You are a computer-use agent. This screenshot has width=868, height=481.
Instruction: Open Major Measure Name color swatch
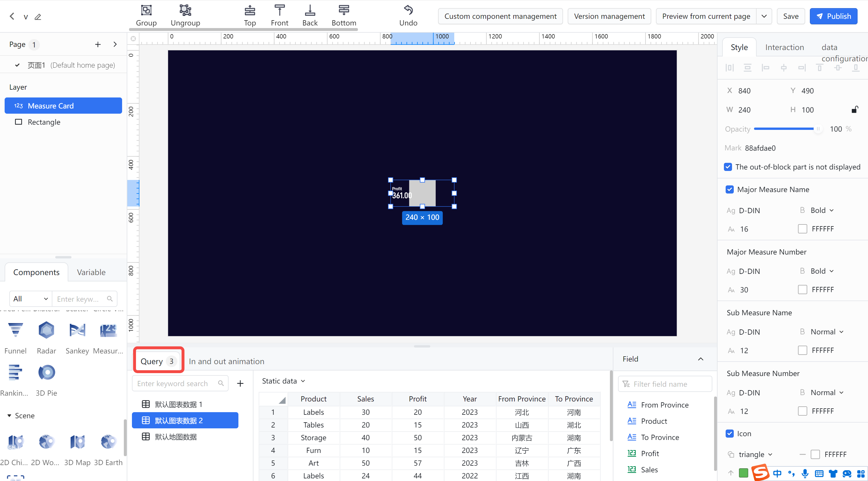click(802, 229)
